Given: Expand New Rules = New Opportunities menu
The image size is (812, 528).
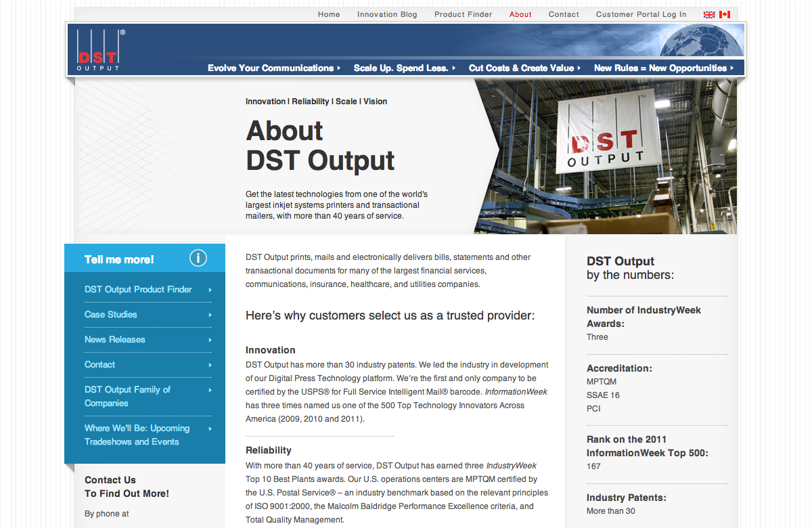Looking at the screenshot, I should (x=664, y=68).
